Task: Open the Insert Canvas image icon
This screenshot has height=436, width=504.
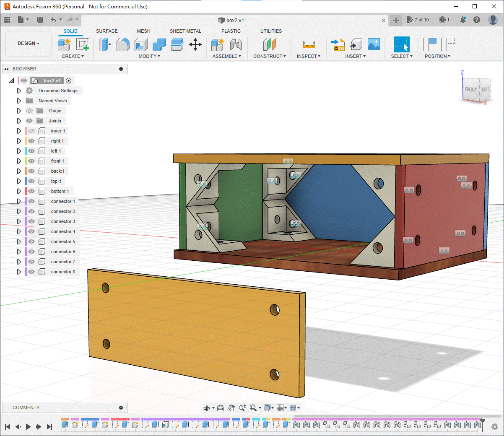Action: 373,44
